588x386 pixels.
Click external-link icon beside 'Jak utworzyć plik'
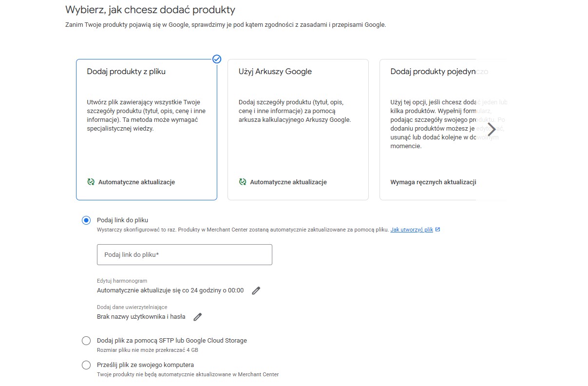pos(437,230)
